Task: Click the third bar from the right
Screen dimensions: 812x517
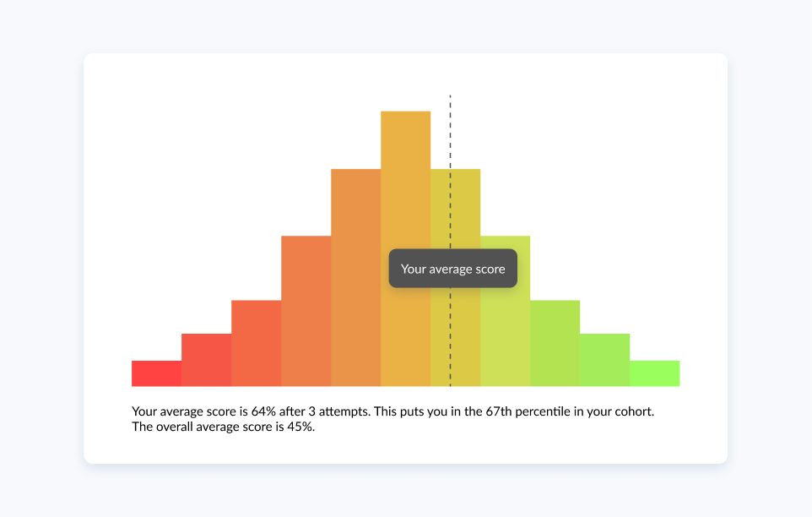Action: 555,343
